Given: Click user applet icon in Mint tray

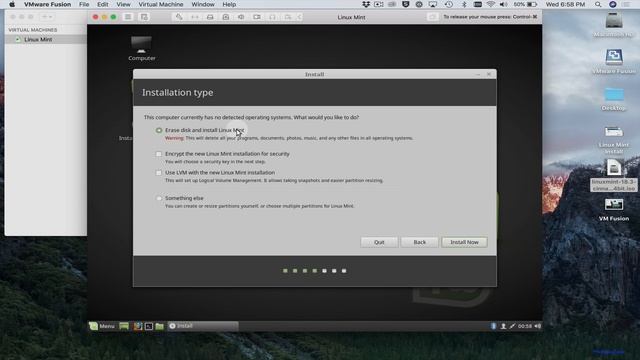Looking at the screenshot, I should (503, 326).
